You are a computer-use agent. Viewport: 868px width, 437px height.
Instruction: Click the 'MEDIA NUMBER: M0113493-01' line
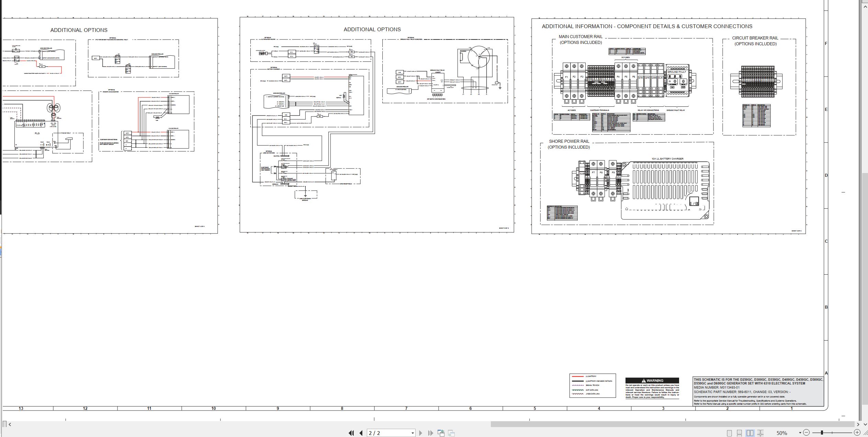[x=717, y=388]
